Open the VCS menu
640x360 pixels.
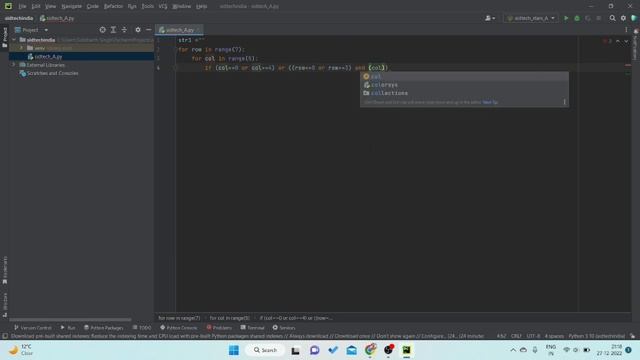tap(163, 6)
